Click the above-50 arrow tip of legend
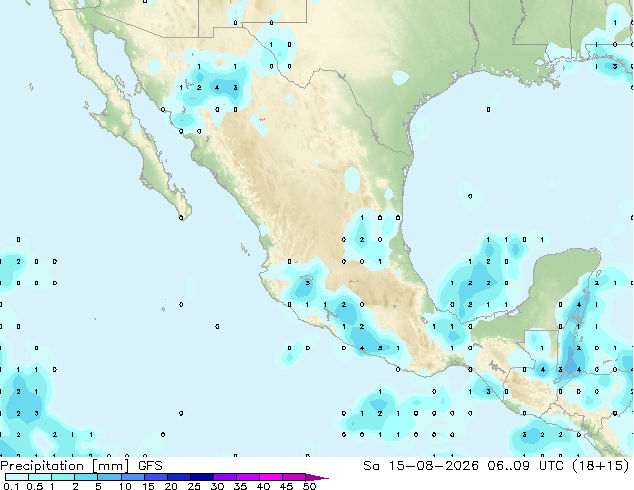This screenshot has height=490, width=634. point(317,477)
